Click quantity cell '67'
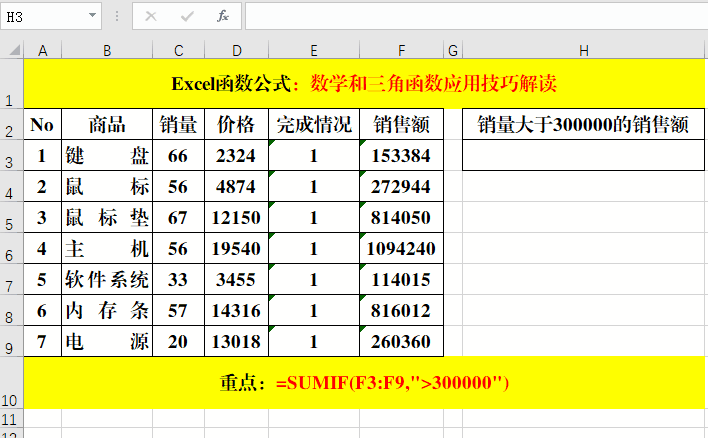 pos(179,217)
